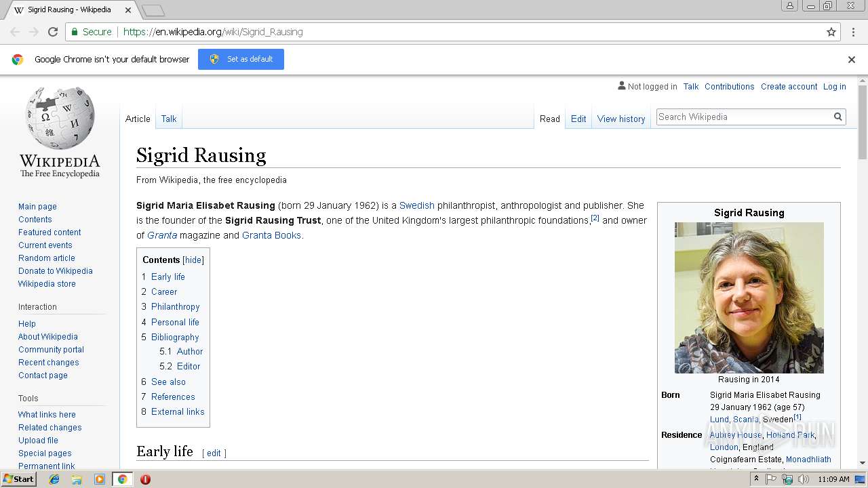Follow the Swedish link

(x=417, y=205)
